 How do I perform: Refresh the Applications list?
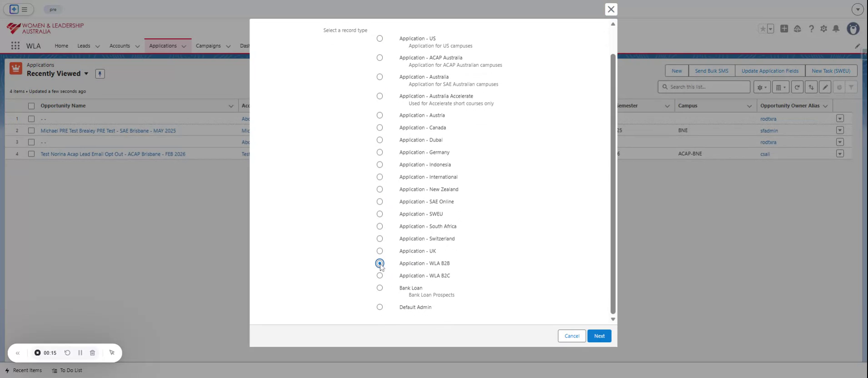click(x=797, y=87)
